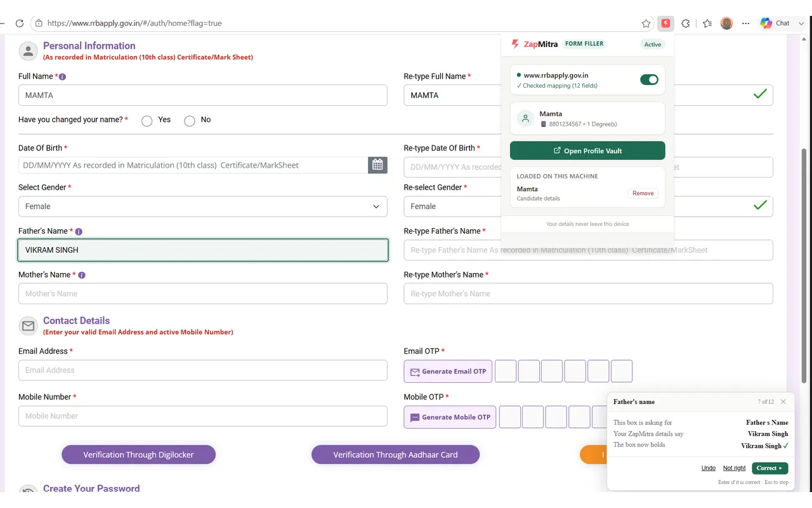812x508 pixels.
Task: Reload the page with the refresh icon
Action: tap(19, 23)
